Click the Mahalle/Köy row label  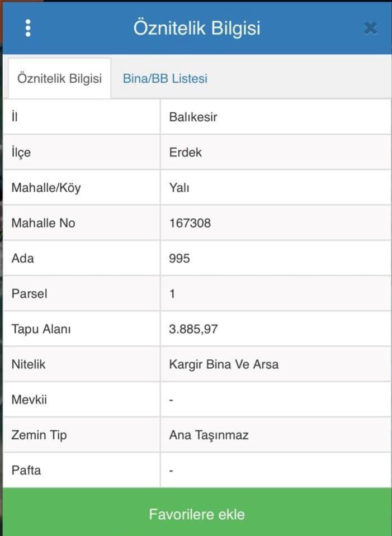pyautogui.click(x=46, y=188)
